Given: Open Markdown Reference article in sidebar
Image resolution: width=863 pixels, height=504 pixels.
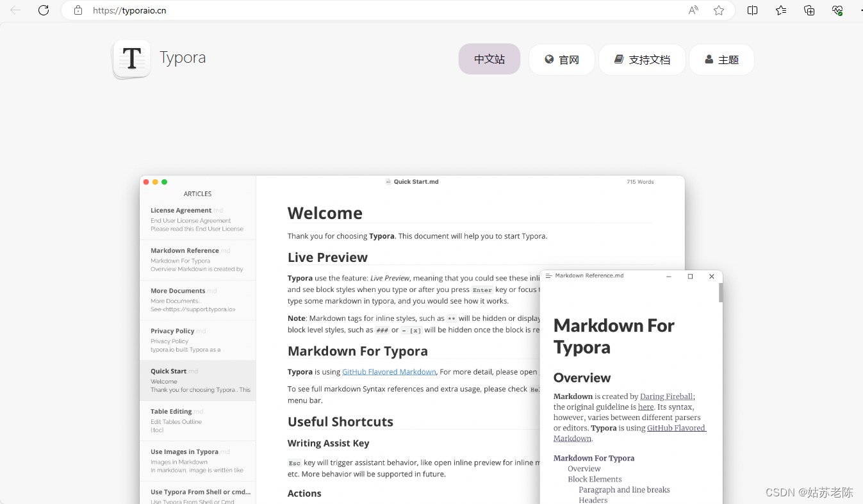Looking at the screenshot, I should [x=197, y=260].
